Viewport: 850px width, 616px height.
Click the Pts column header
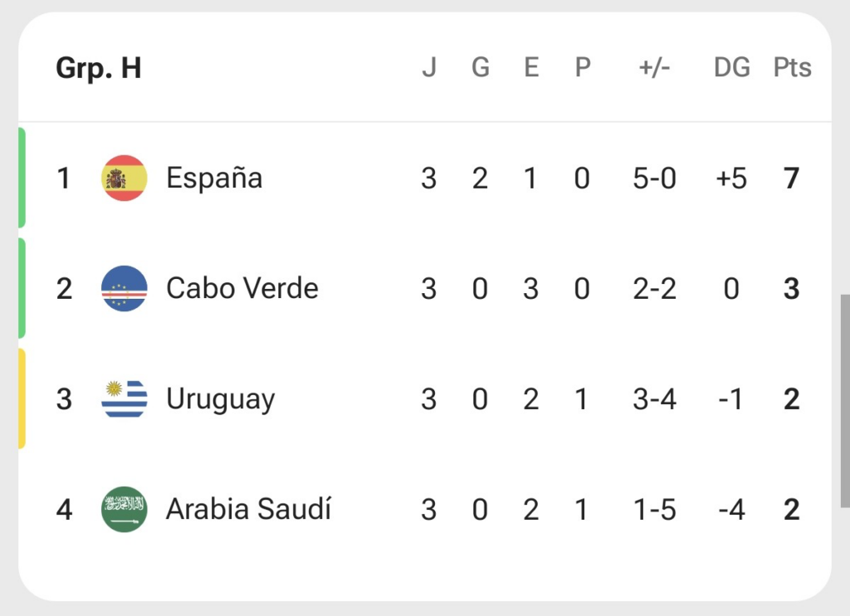tap(792, 68)
